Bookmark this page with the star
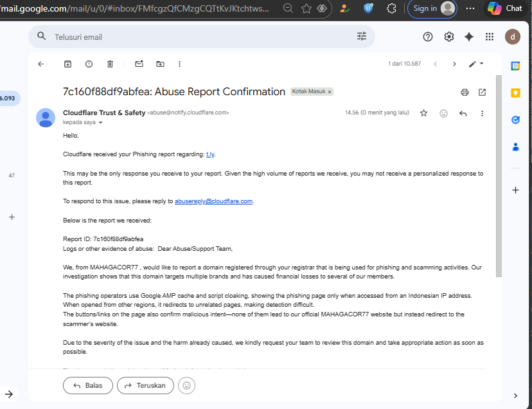532x409 pixels. (306, 8)
